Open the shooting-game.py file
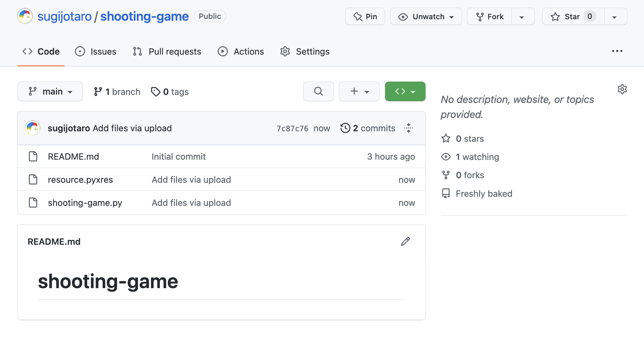The height and width of the screenshot is (341, 644). (85, 202)
